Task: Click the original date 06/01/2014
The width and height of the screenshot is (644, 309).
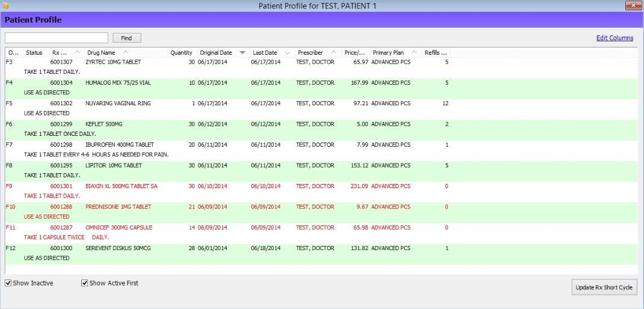Action: pyautogui.click(x=212, y=248)
